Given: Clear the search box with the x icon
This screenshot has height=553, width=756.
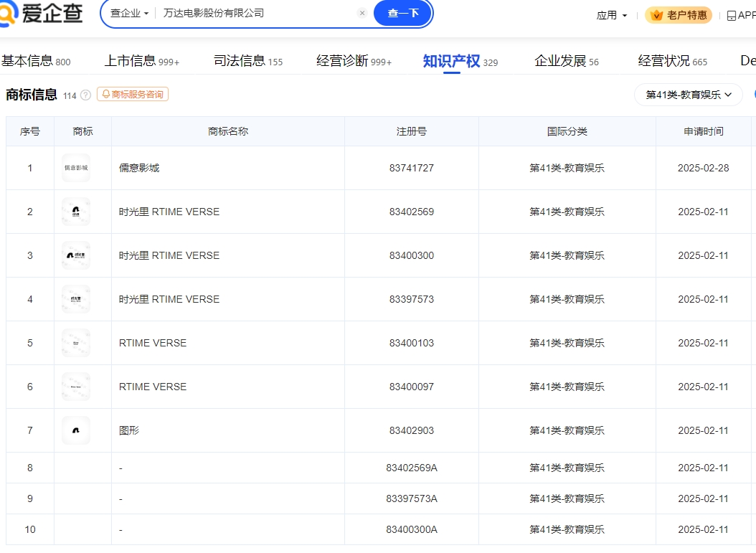Looking at the screenshot, I should (362, 13).
